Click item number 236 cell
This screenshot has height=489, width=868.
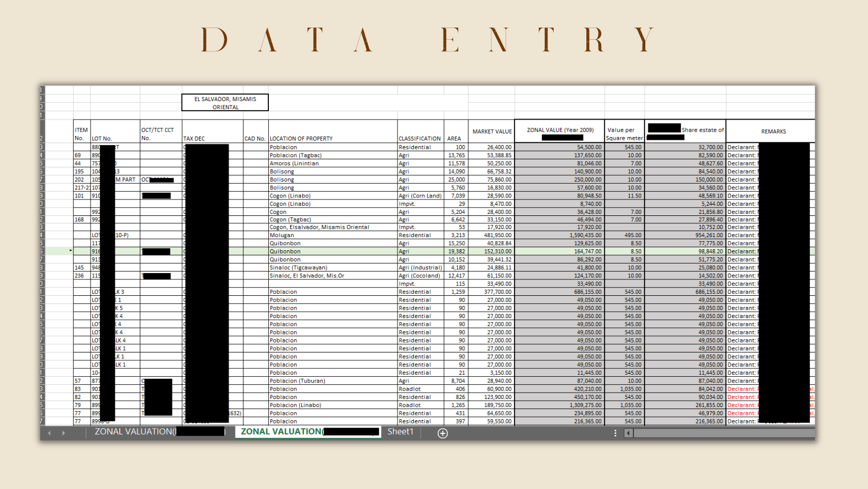point(82,276)
